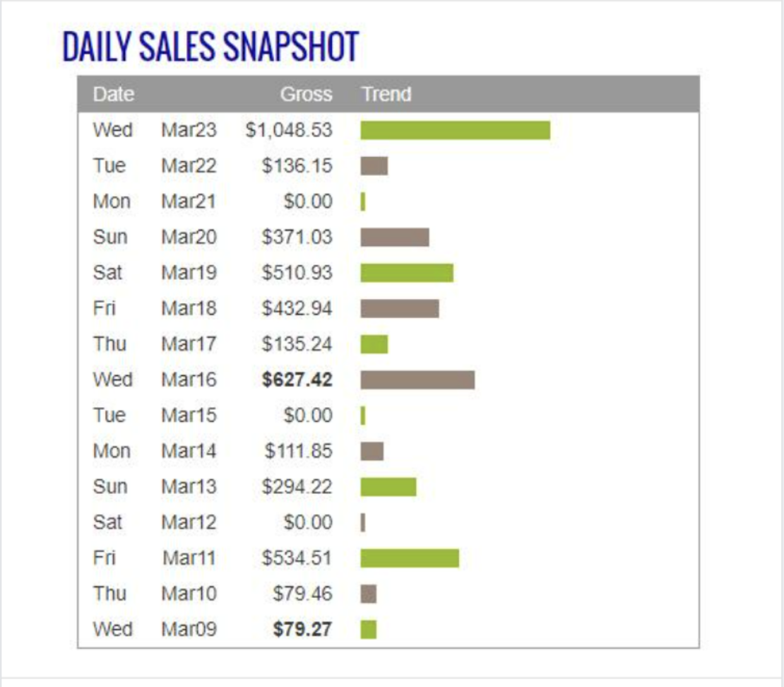Click the Mar20 date cell
Viewport: 784px width, 687px height.
189,237
